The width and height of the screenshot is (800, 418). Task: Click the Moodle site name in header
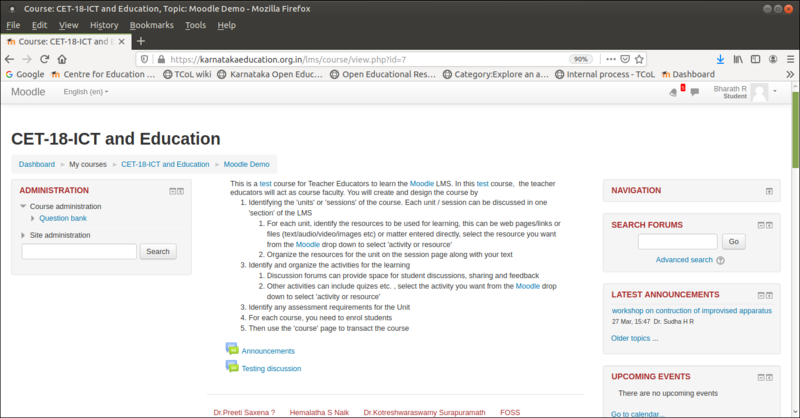click(x=28, y=92)
